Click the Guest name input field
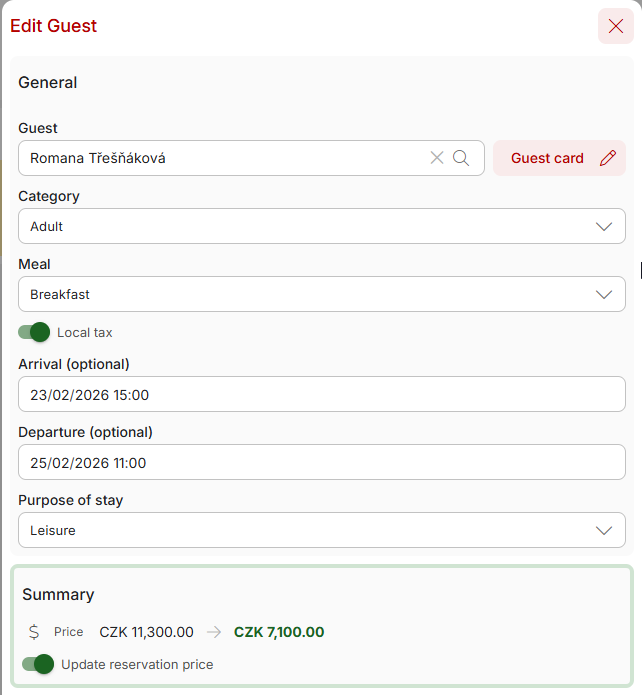 click(x=220, y=158)
